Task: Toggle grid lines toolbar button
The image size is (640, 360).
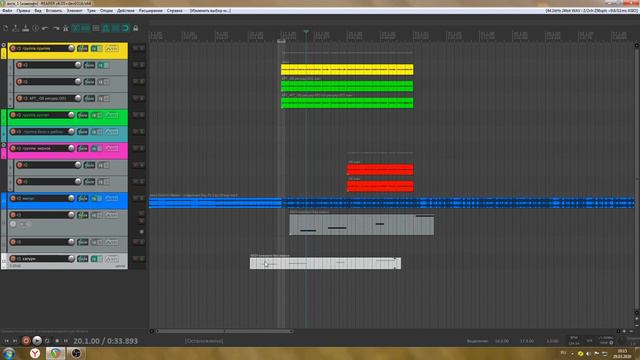Action: (116, 28)
